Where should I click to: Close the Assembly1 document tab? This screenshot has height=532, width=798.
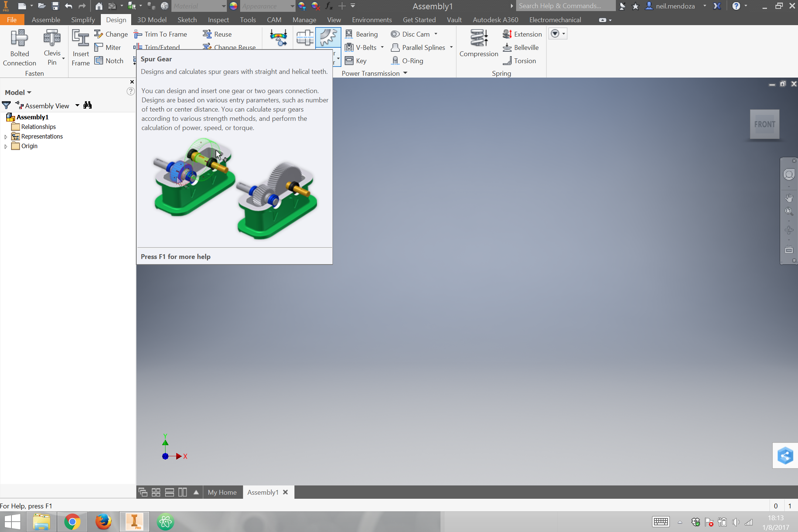pyautogui.click(x=285, y=492)
